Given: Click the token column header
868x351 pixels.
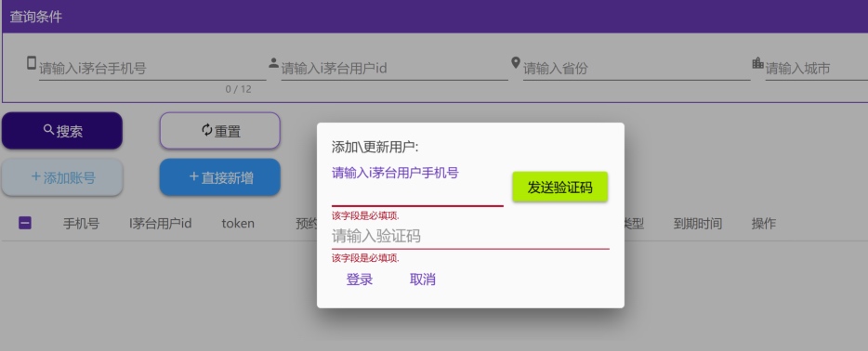Looking at the screenshot, I should (238, 223).
